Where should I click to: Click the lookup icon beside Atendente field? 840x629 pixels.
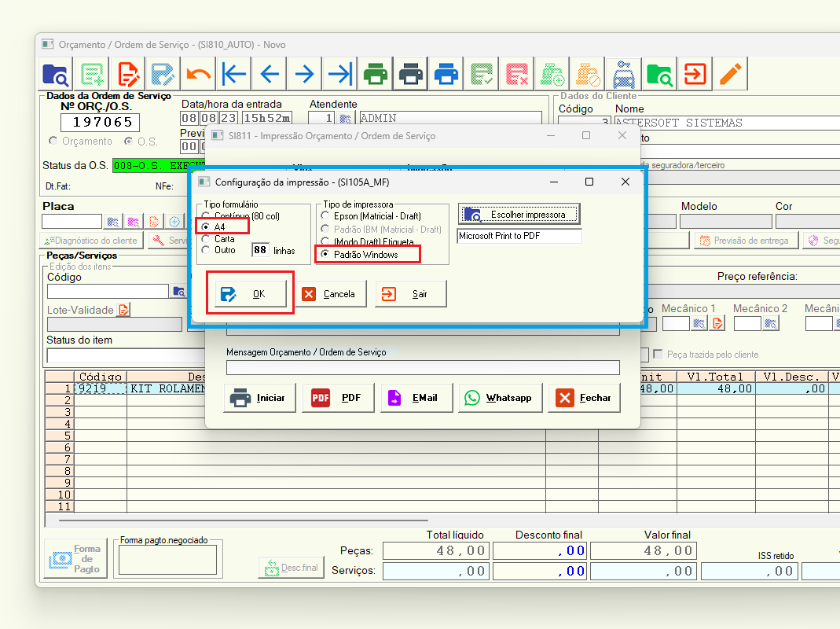pyautogui.click(x=346, y=118)
